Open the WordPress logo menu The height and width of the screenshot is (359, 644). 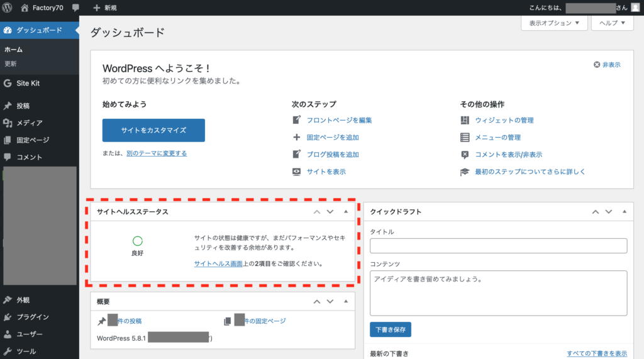tap(7, 8)
